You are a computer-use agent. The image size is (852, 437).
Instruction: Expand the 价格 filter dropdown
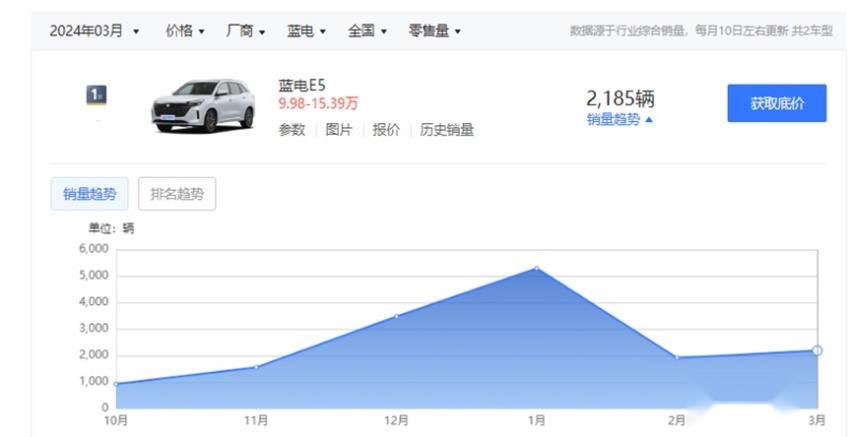tap(185, 31)
